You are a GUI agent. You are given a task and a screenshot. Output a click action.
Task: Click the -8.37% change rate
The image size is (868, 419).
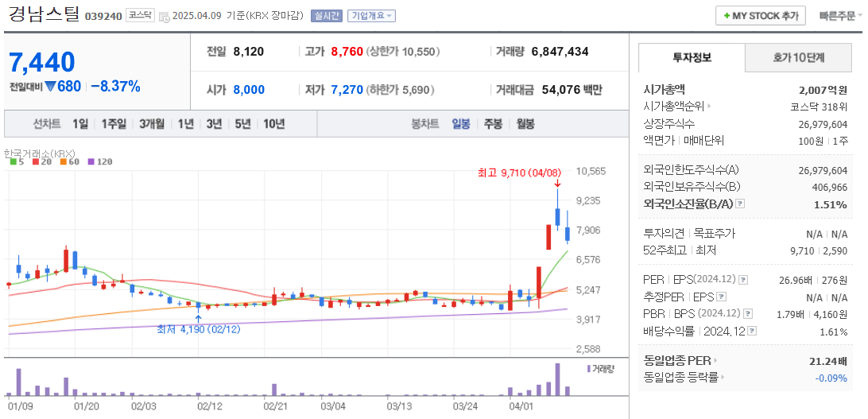[x=116, y=87]
